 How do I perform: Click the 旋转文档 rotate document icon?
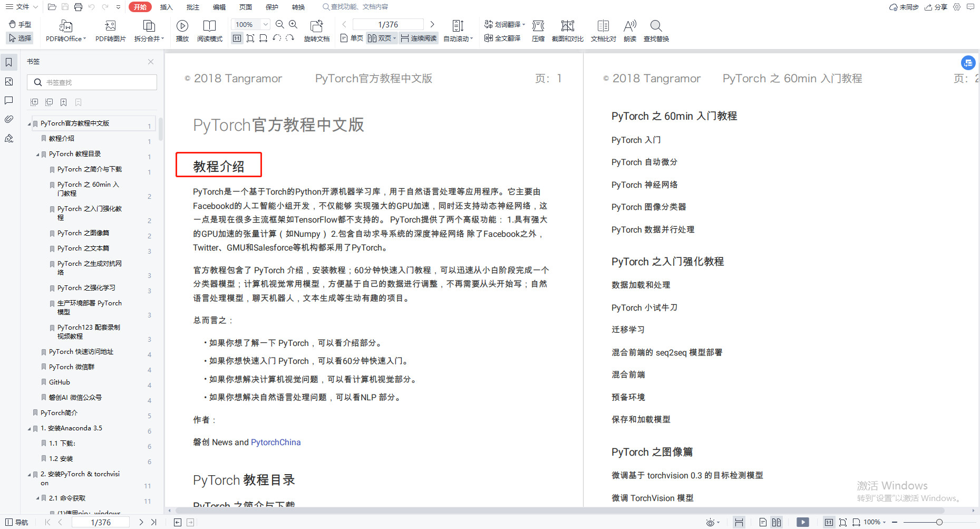(x=317, y=32)
